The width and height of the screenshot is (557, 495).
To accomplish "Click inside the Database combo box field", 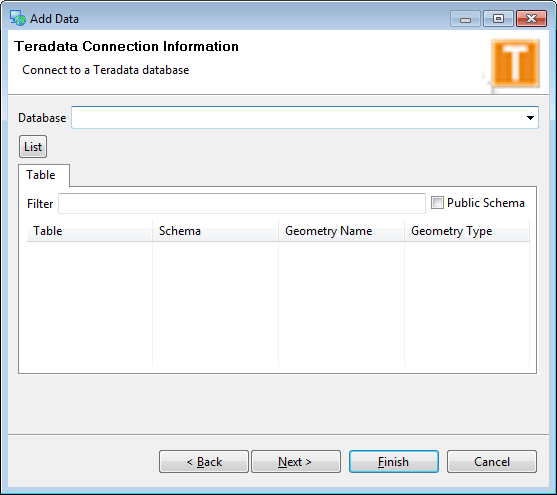I will 304,118.
